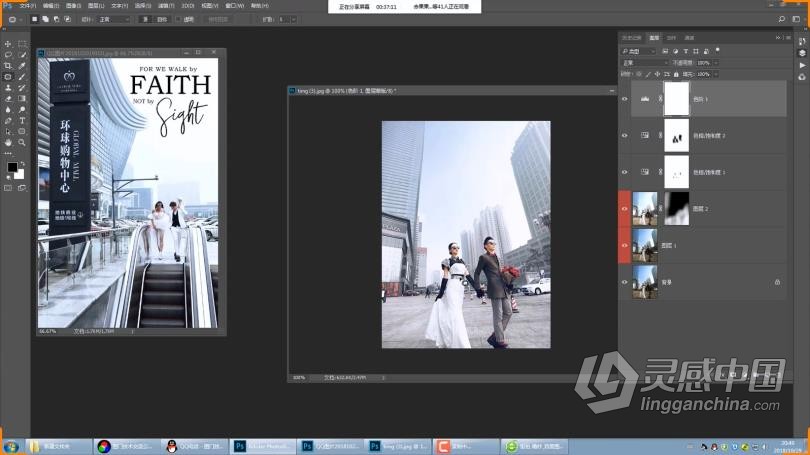Click the lock all icon in Layers panel
Screen dimensions: 810x455
[676, 74]
